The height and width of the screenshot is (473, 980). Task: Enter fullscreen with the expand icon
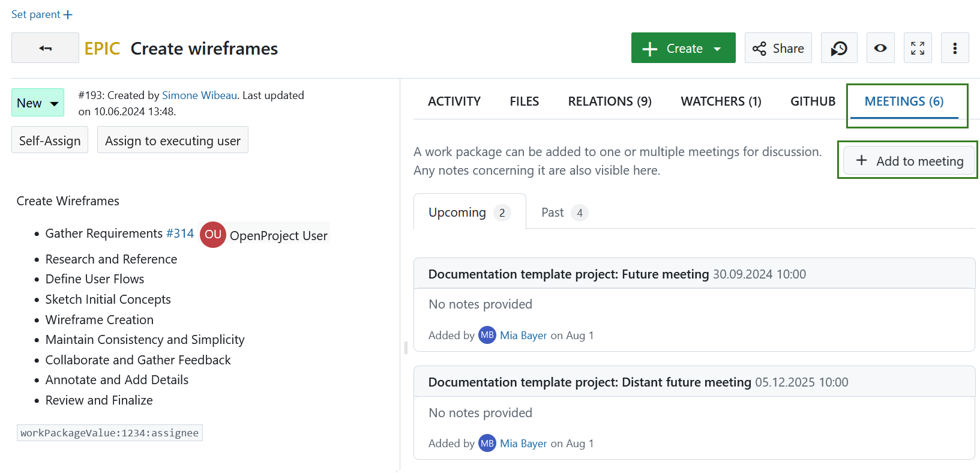(x=917, y=48)
